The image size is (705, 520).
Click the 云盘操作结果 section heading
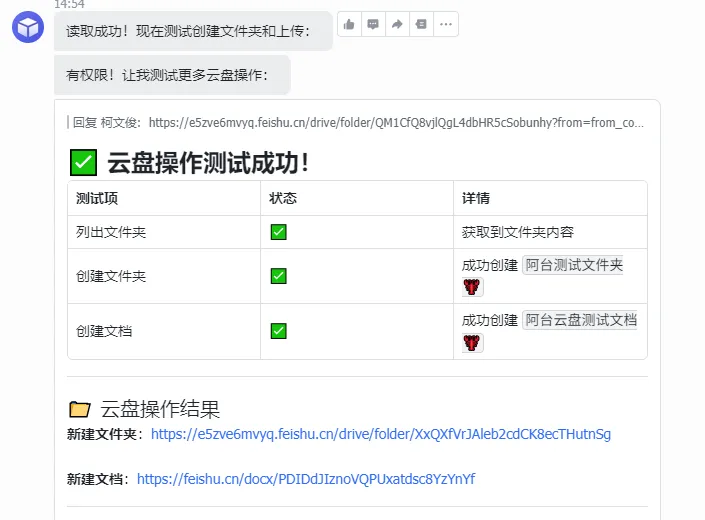coord(160,409)
